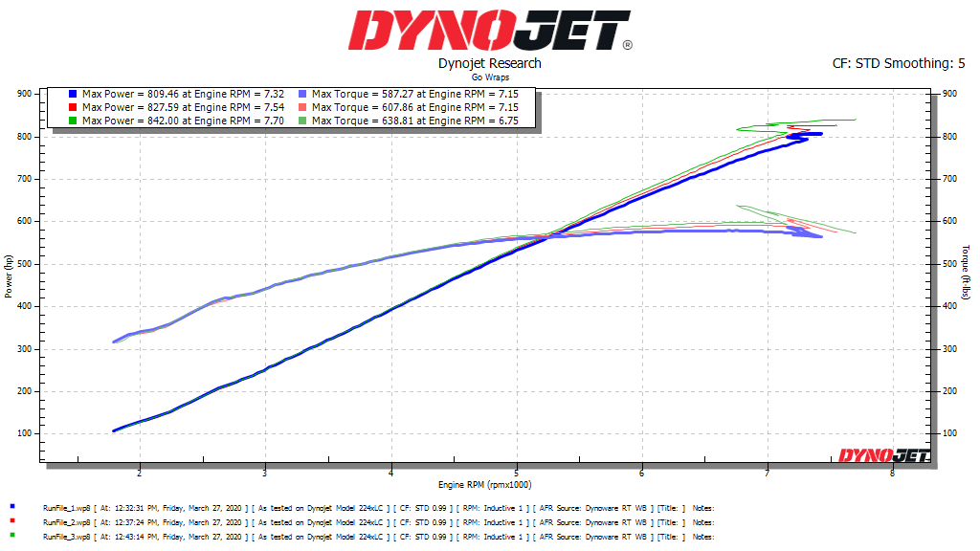The height and width of the screenshot is (551, 980).
Task: Select "Max Power = 809.46 at Engine RPM = 7.32"
Action: pyautogui.click(x=183, y=94)
